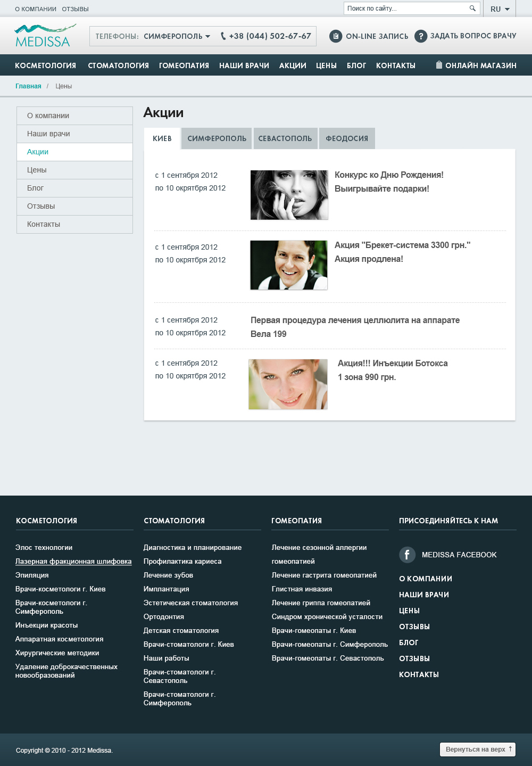Click the on-line запись clipboard icon
This screenshot has width=532, height=766.
pos(335,36)
